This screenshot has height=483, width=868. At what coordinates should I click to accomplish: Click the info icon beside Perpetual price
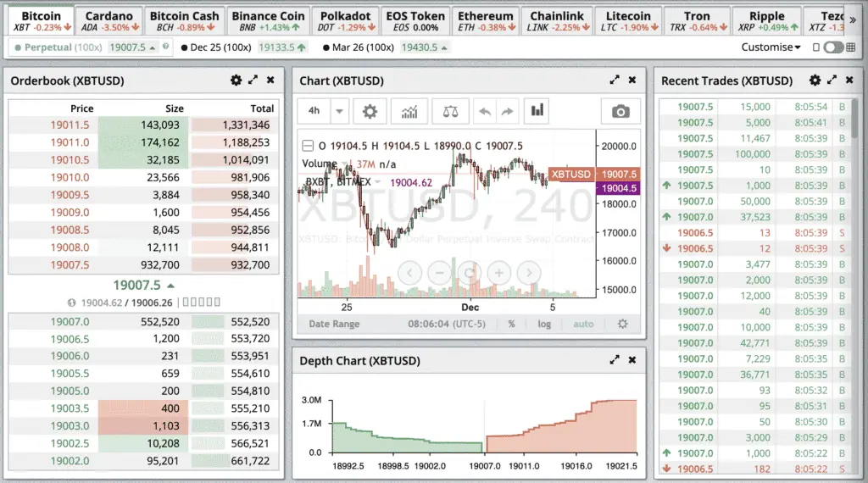click(165, 47)
